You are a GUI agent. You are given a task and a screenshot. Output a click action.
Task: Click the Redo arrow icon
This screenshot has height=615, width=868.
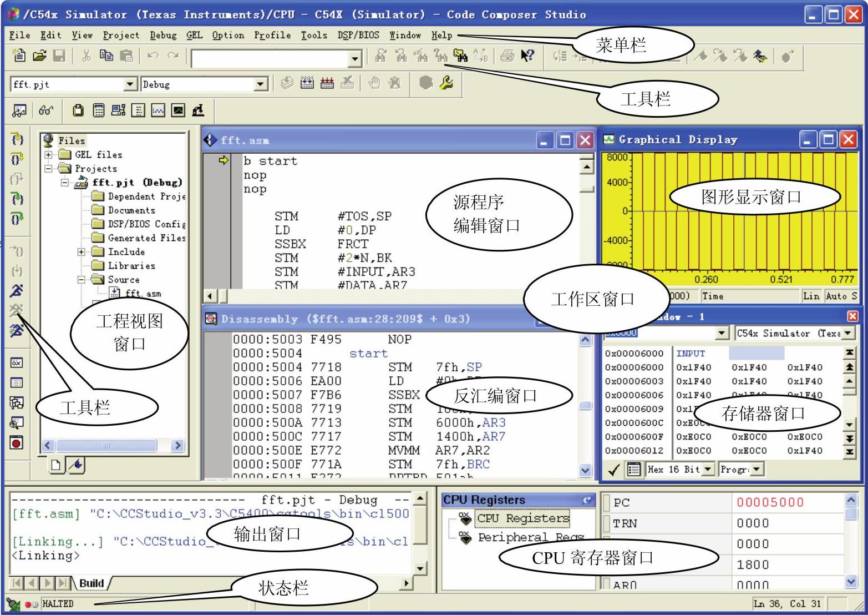tap(174, 56)
